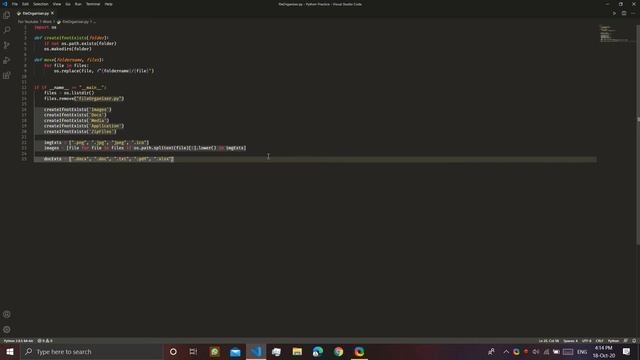Open the Edit menu
Screen dimensions: 640x360
[x=25, y=4]
